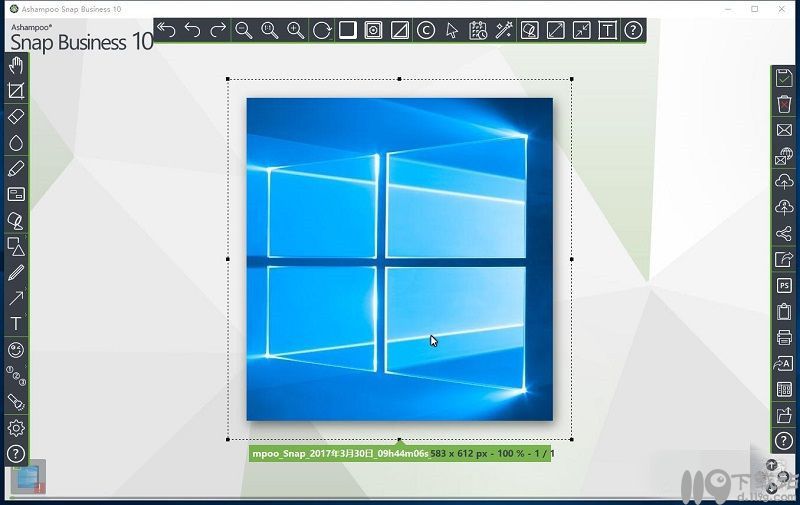Viewport: 800px width, 505px height.
Task: Insert date and time stamp calendar icon
Action: pyautogui.click(x=478, y=30)
